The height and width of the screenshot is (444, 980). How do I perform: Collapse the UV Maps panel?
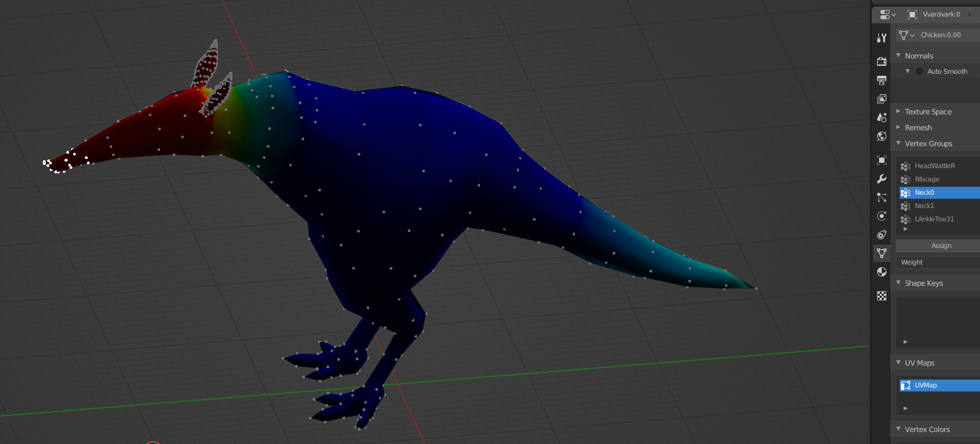click(898, 363)
